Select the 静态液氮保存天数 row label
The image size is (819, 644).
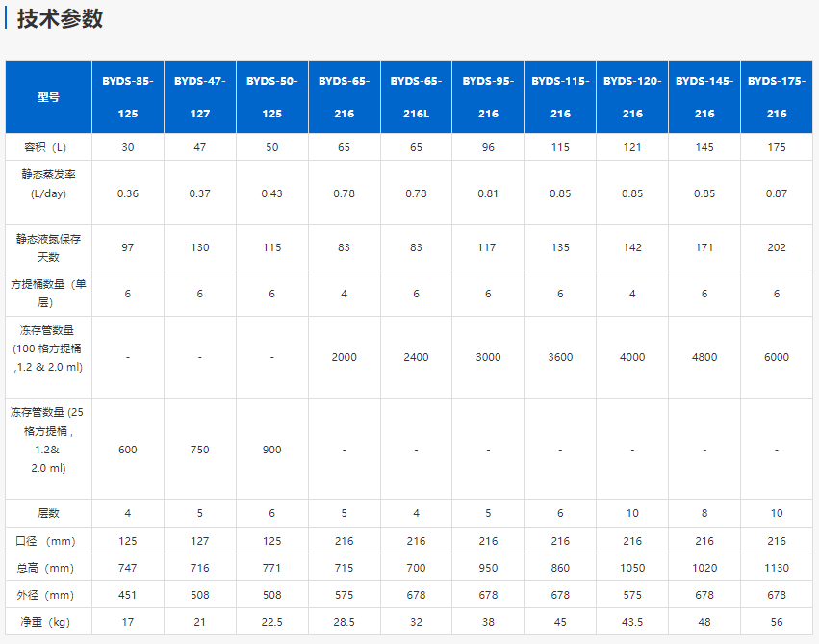[x=48, y=247]
